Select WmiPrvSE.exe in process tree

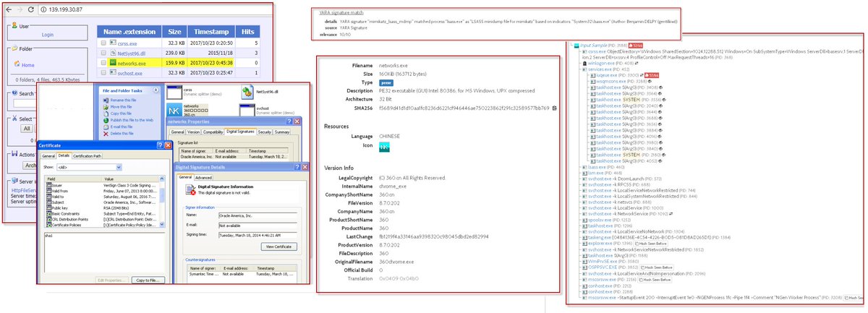(603, 262)
